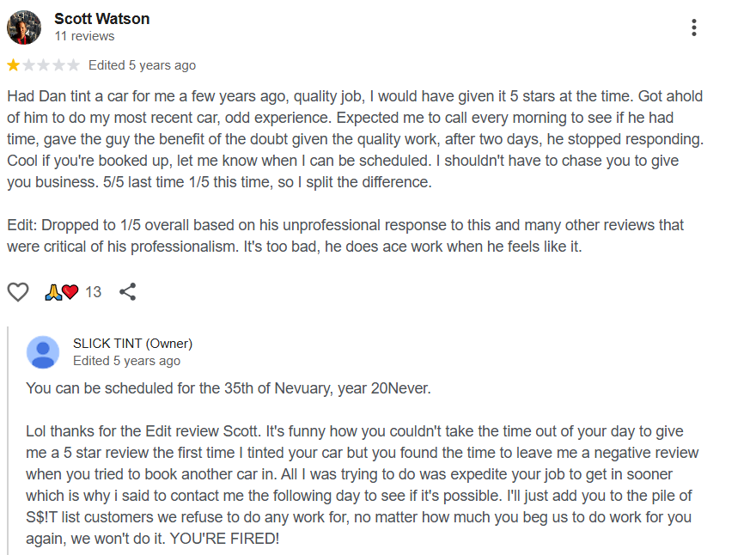Click the review's "Edited 5 years ago" timestamp
The width and height of the screenshot is (756, 555).
click(142, 65)
